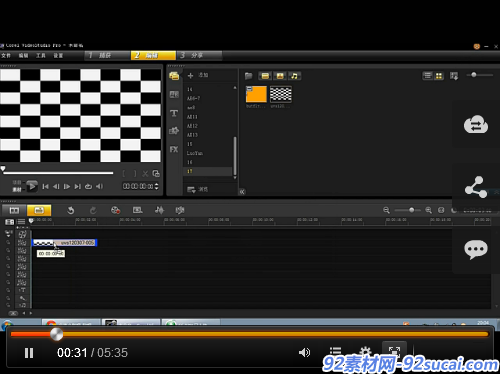This screenshot has width=500, height=374.
Task: Increase the preview timecode with stepper arrow
Action: [x=157, y=184]
